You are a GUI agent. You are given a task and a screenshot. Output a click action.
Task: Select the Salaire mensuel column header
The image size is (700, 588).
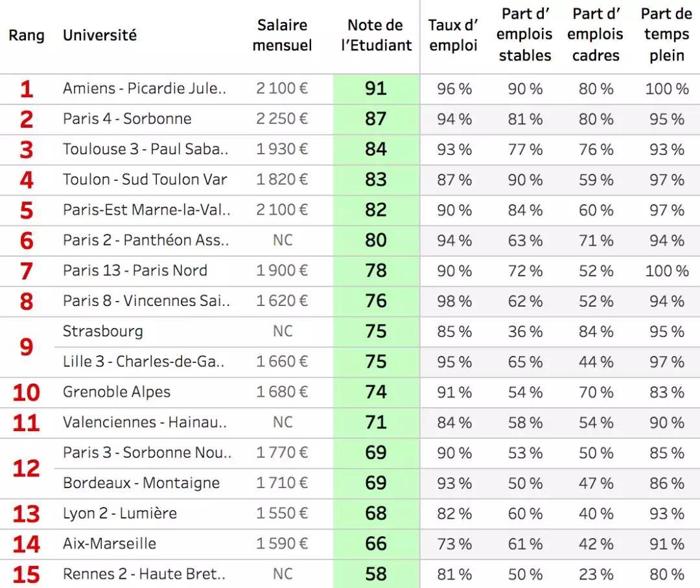(282, 35)
